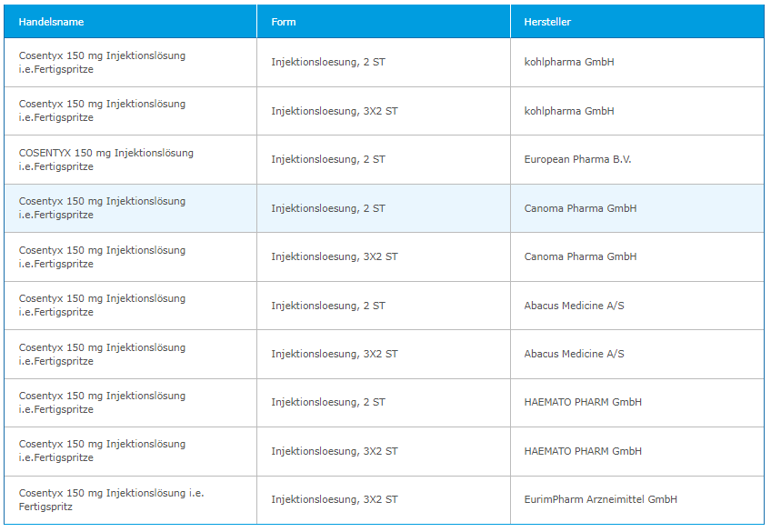This screenshot has width=771, height=532.
Task: Click the Handelsname column header
Action: (x=51, y=22)
